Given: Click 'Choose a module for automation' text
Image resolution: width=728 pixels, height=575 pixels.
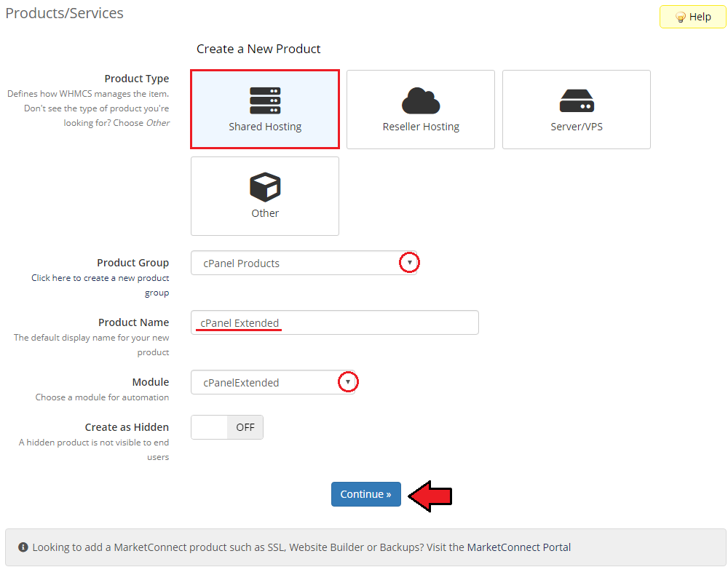Looking at the screenshot, I should point(102,397).
